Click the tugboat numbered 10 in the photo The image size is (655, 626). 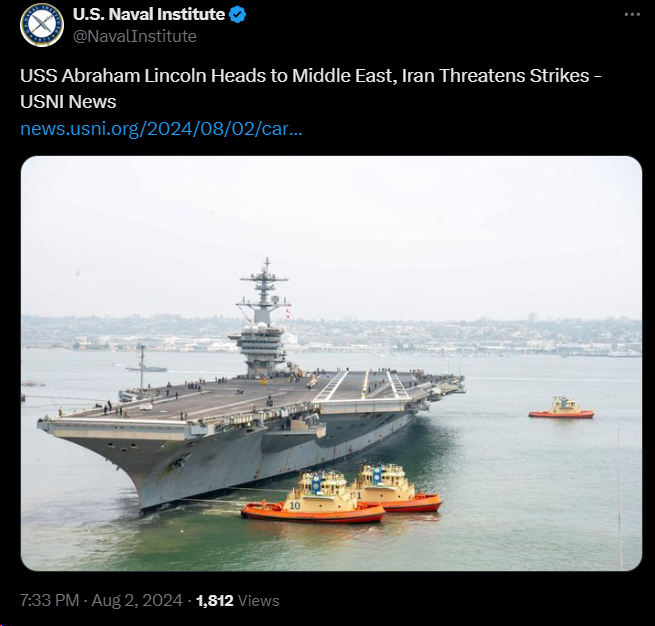click(x=313, y=498)
